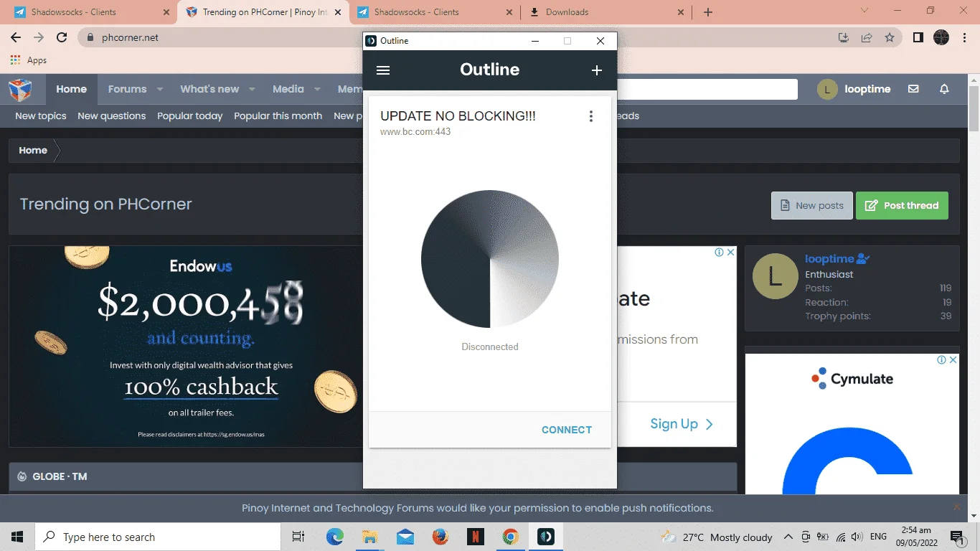Click the New topics sub-nav link
The height and width of the screenshot is (551, 980).
[x=41, y=116]
